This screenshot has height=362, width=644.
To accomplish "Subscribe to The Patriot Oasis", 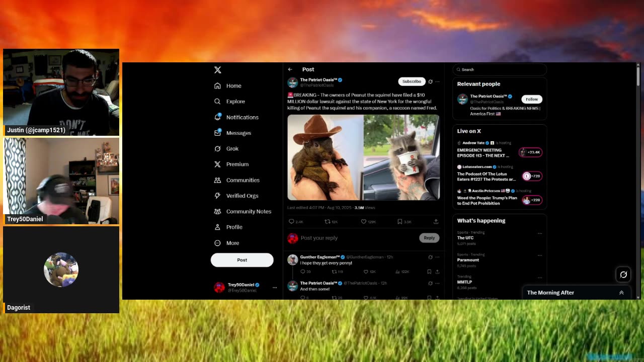I will pos(412,81).
